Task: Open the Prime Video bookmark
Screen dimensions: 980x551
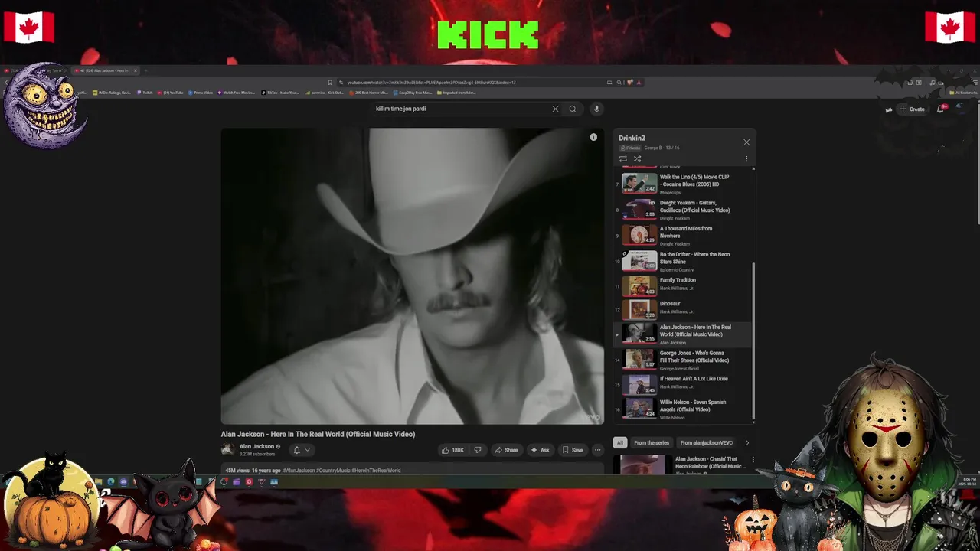Action: click(201, 93)
